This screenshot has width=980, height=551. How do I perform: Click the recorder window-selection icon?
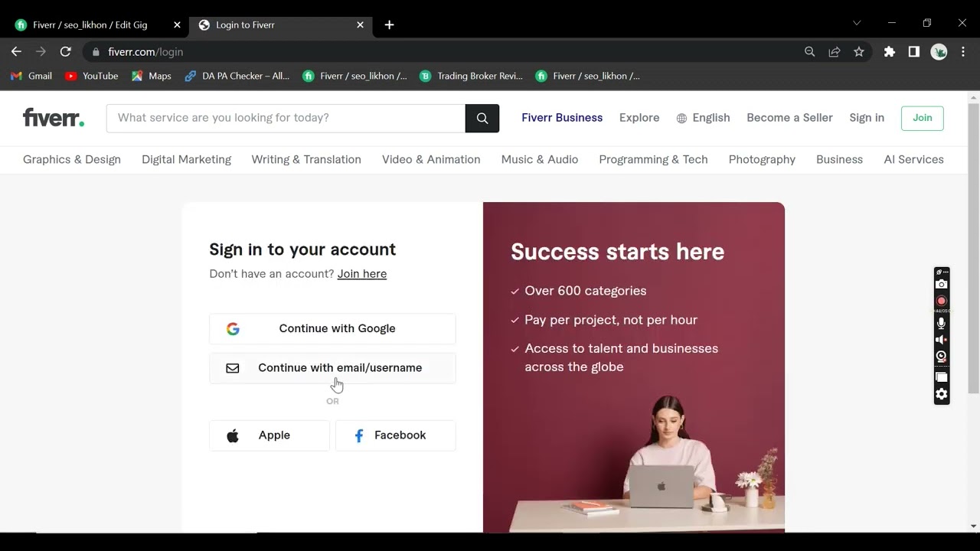(x=942, y=377)
